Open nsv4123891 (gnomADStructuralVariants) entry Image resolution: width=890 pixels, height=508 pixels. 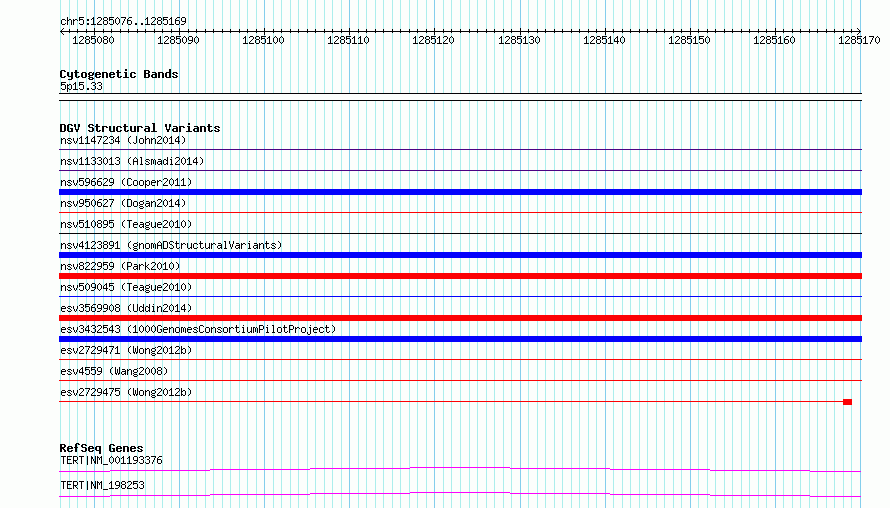click(x=171, y=245)
